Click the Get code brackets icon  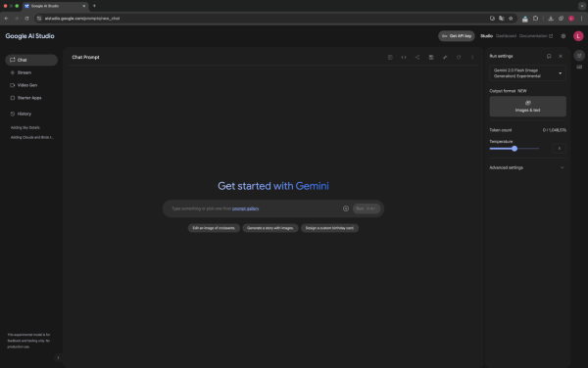coord(404,58)
